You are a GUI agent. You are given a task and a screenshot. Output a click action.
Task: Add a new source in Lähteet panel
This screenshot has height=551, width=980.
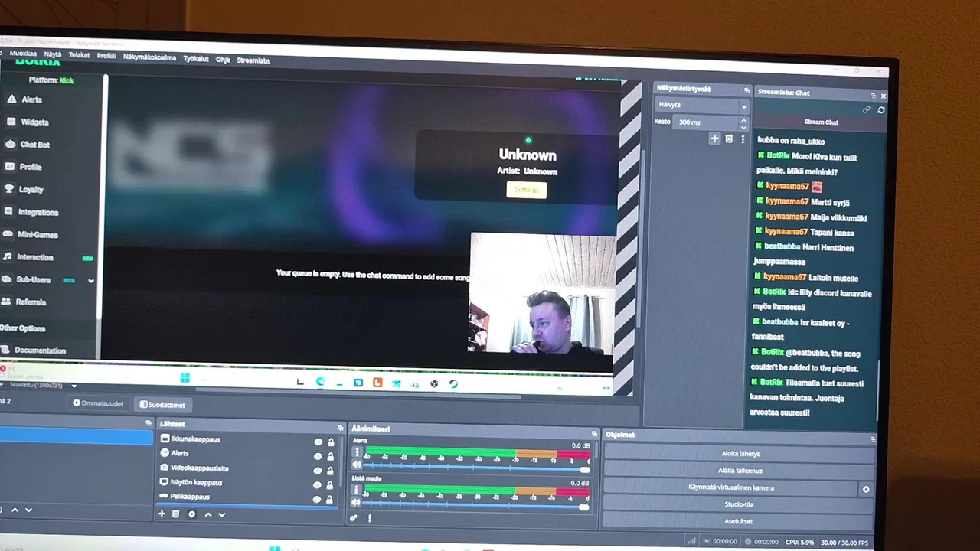[162, 514]
